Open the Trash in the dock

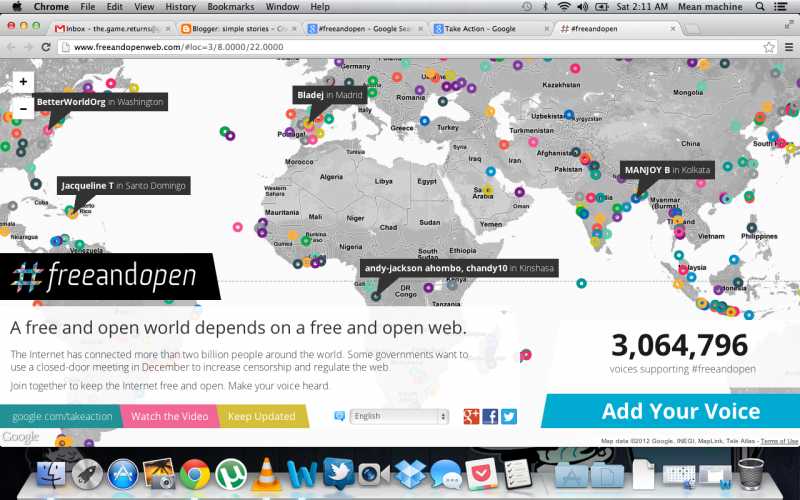click(x=751, y=474)
